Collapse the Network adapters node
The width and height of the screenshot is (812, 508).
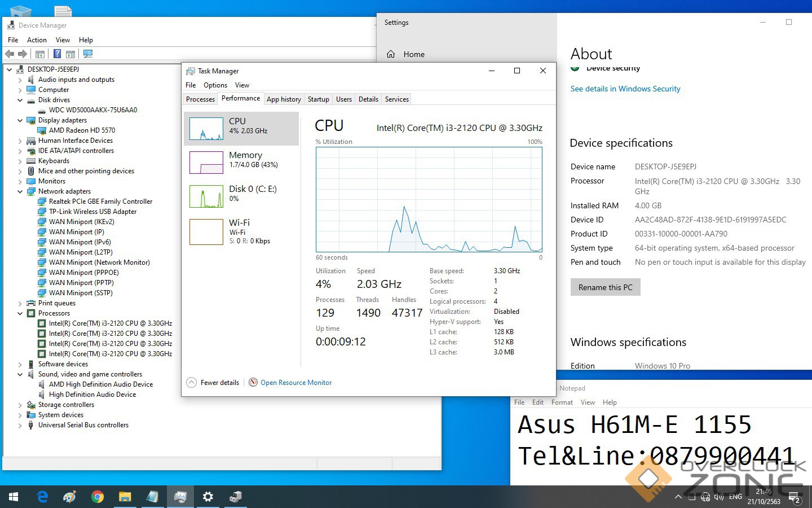[x=20, y=191]
